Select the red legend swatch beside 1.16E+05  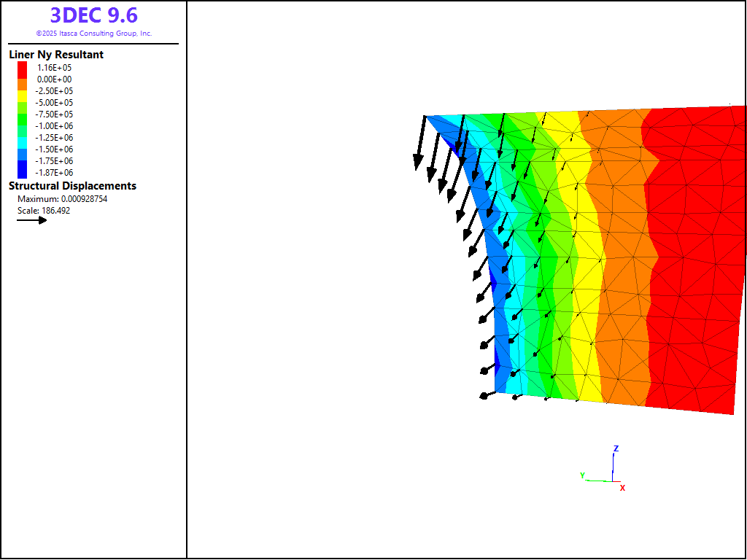23,67
